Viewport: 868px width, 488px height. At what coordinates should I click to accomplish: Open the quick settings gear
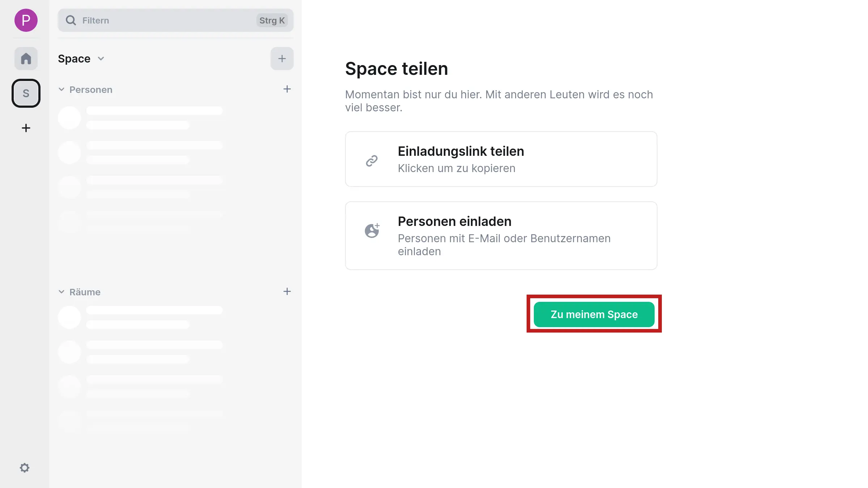click(x=25, y=467)
